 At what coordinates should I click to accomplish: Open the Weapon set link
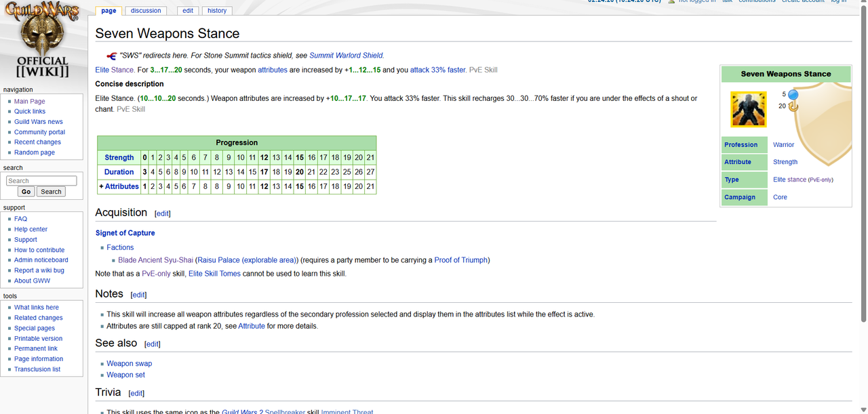[x=125, y=375]
